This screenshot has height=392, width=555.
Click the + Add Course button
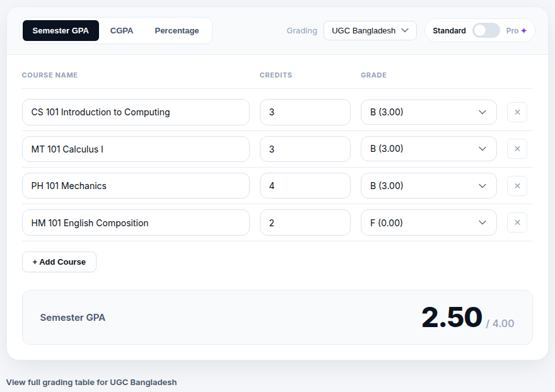pos(59,262)
